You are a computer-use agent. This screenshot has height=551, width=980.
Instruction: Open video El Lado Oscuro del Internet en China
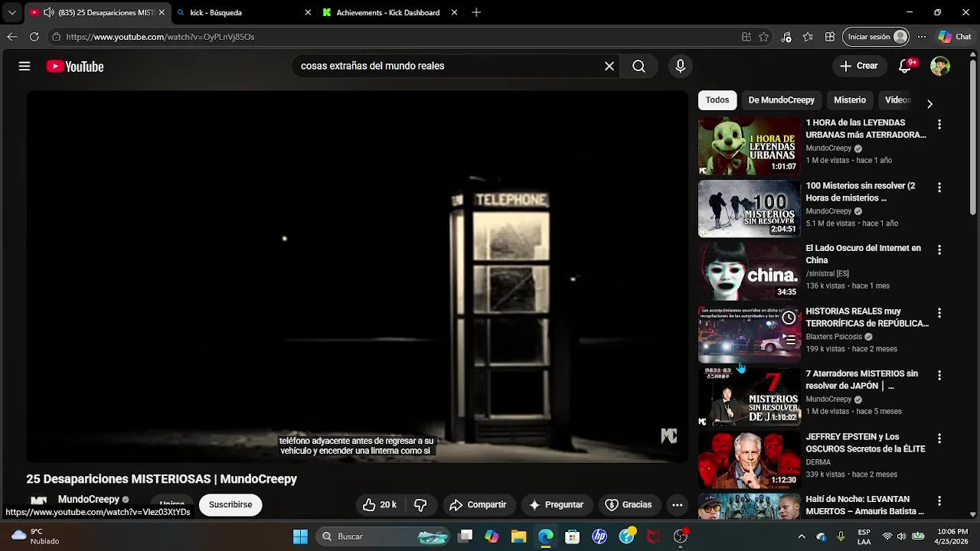863,254
